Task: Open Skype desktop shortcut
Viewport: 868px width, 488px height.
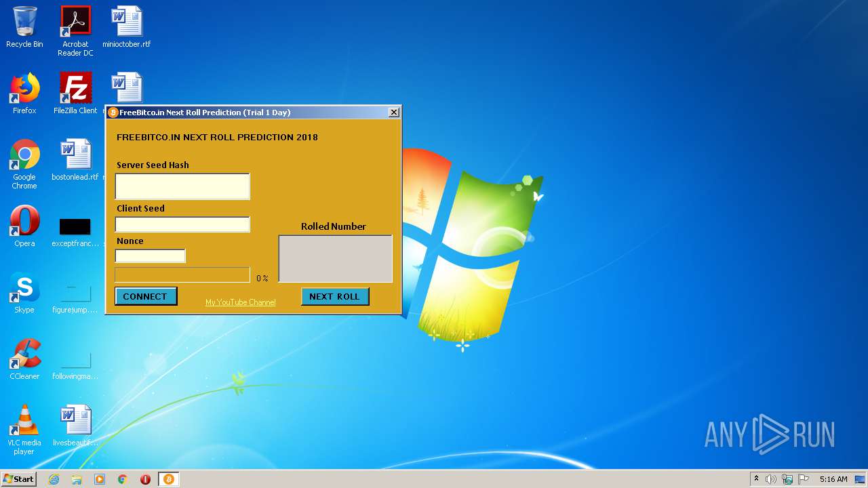Action: click(24, 293)
